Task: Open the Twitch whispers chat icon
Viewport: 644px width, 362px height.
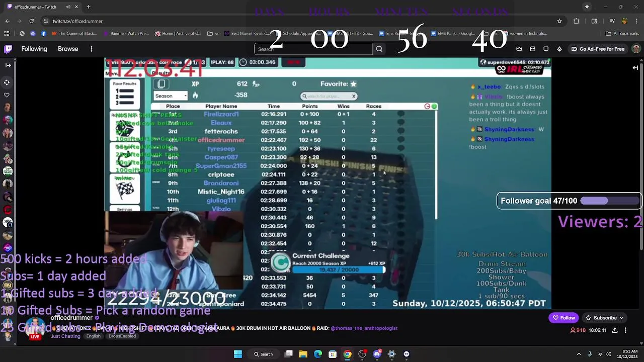Action: pyautogui.click(x=545, y=49)
